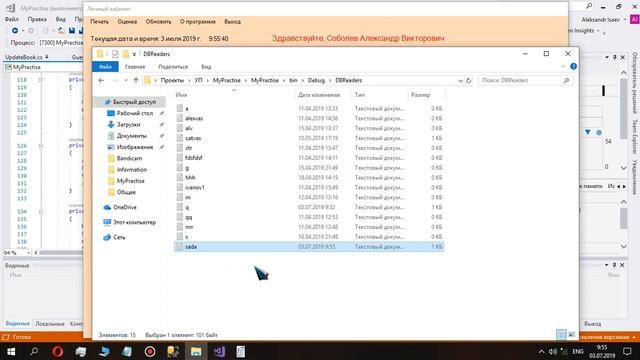This screenshot has height=360, width=640.
Task: Sort by Тип column header
Action: 360,95
